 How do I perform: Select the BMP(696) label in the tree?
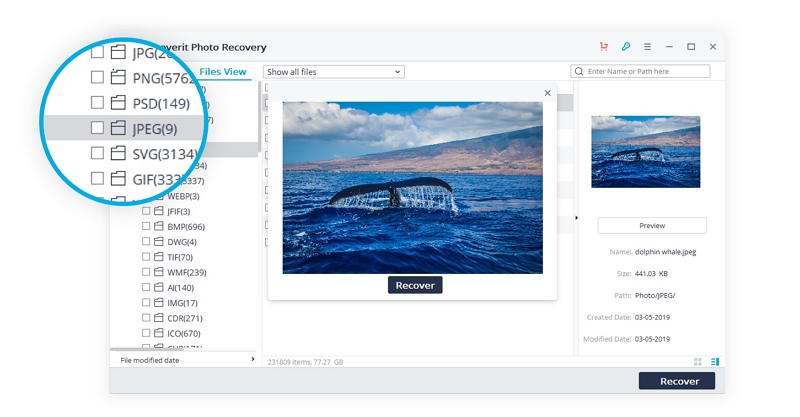click(186, 227)
